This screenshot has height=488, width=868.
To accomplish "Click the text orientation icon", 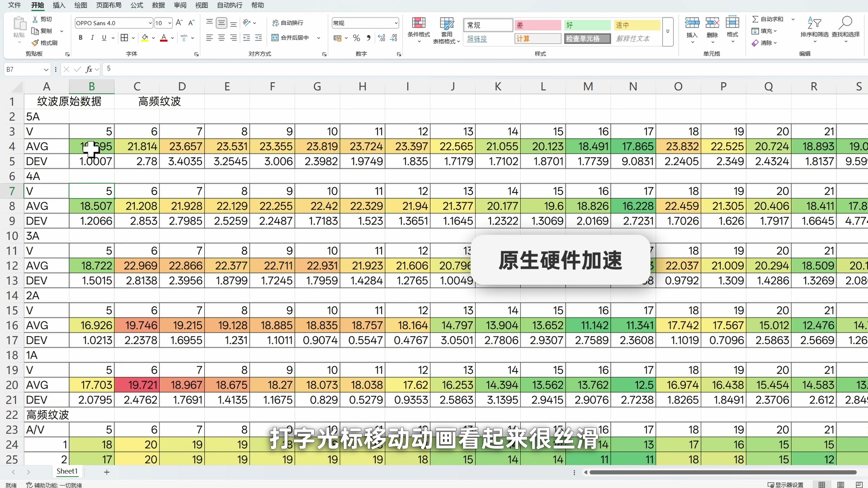I will point(246,23).
